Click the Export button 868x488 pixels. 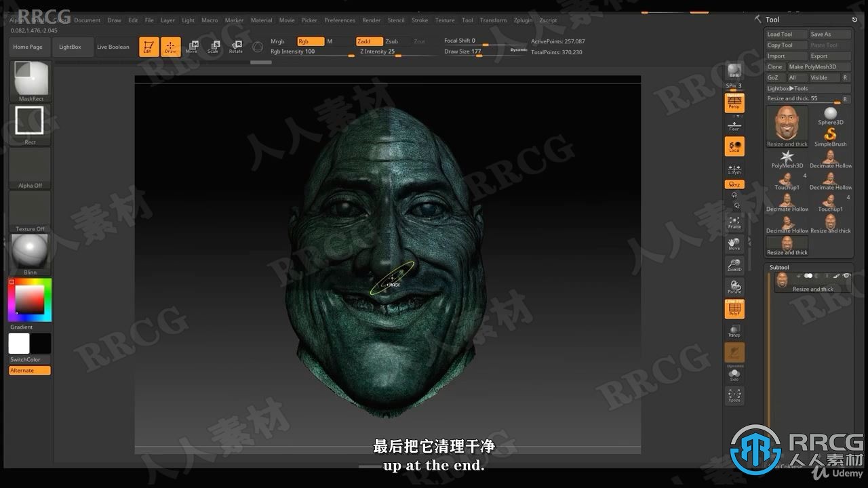pyautogui.click(x=830, y=56)
